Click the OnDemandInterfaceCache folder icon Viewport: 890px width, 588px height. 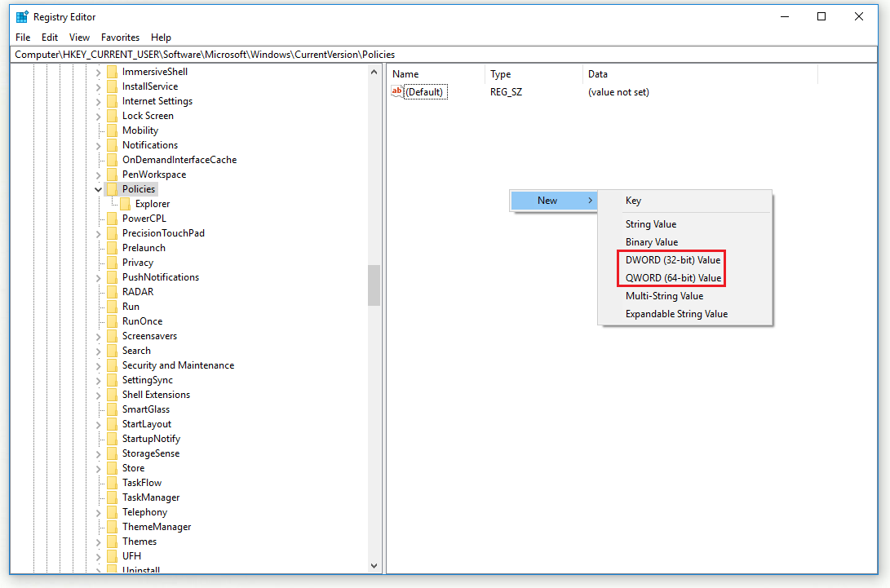112,160
